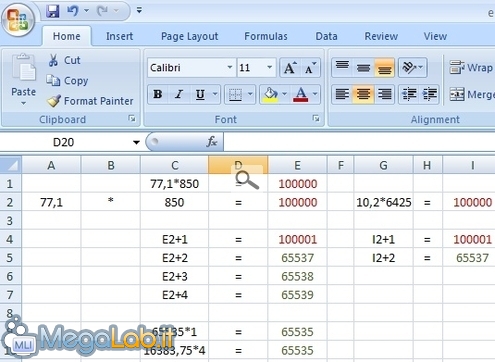Switch to the Home tab
The height and width of the screenshot is (362, 495).
[66, 36]
